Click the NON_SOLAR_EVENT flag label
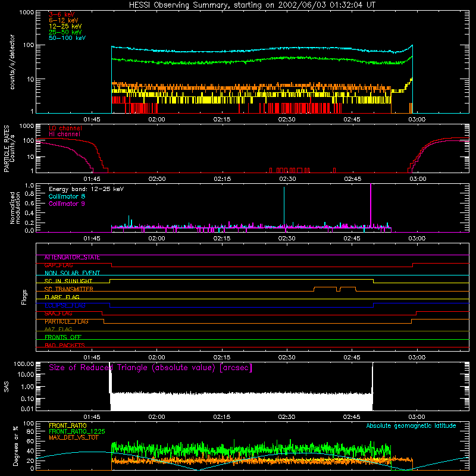The height and width of the screenshot is (476, 476). [72, 273]
